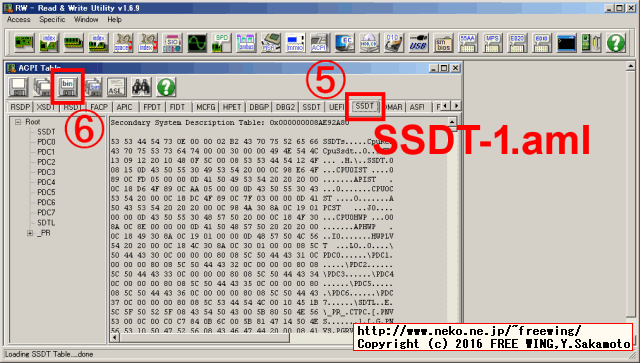Open the Help menu
Image resolution: width=640 pixels, height=363 pixels.
click(x=114, y=19)
